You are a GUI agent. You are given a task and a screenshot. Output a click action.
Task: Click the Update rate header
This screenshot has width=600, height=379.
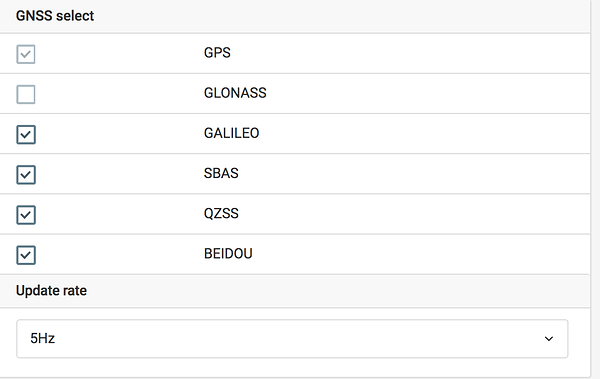tap(51, 291)
